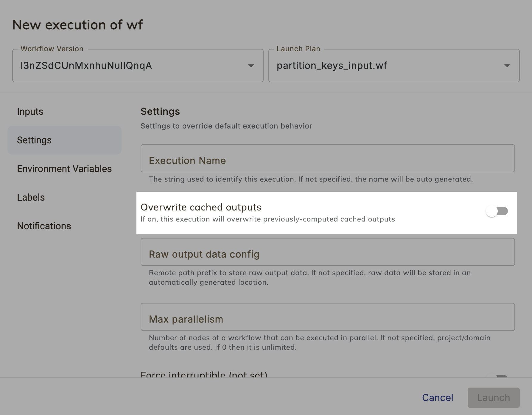This screenshot has height=415, width=532.
Task: Click the Launch button
Action: click(493, 397)
